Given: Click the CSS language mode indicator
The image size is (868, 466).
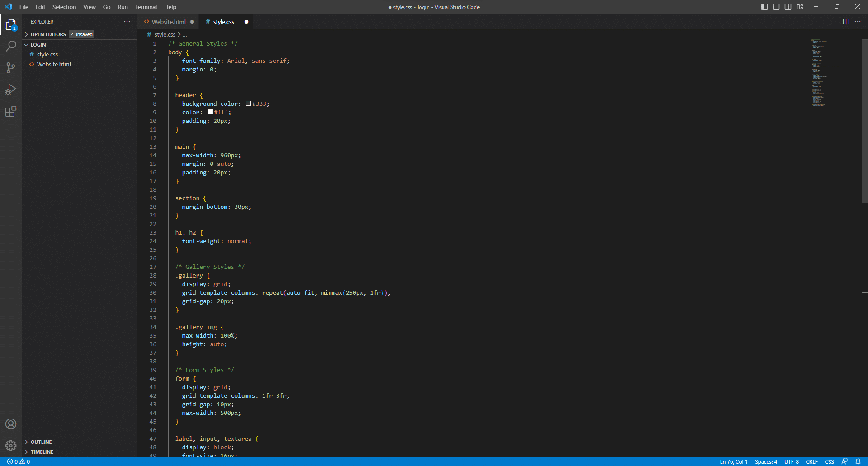Looking at the screenshot, I should (830, 461).
